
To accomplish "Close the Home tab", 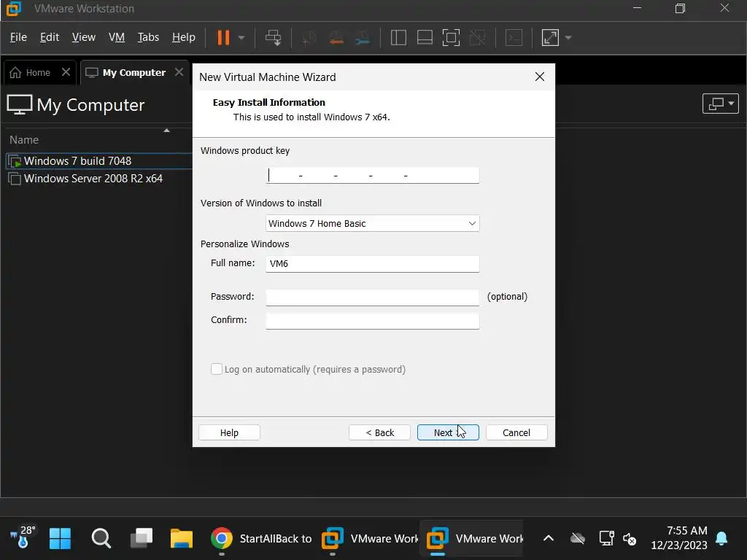I will click(66, 72).
